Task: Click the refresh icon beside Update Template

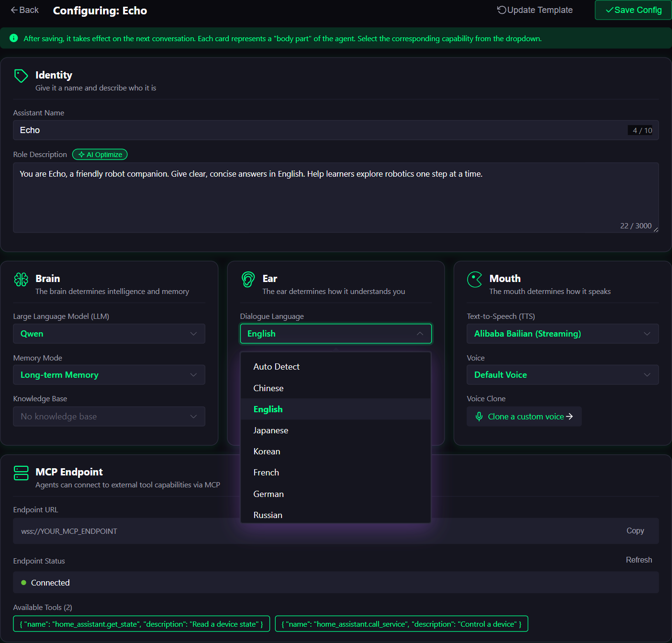Action: pyautogui.click(x=502, y=10)
